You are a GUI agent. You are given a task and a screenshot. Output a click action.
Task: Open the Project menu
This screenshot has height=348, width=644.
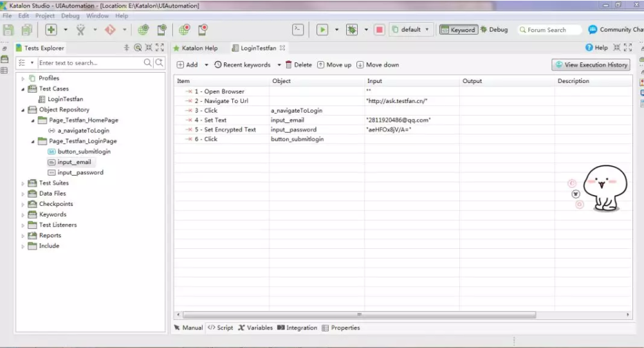pos(45,15)
